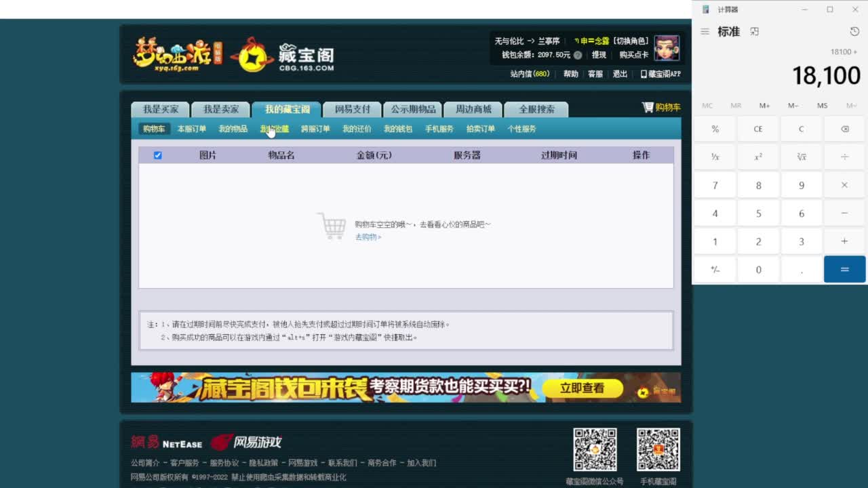Image resolution: width=868 pixels, height=488 pixels.
Task: Click the Calculator CE key
Action: tap(758, 129)
